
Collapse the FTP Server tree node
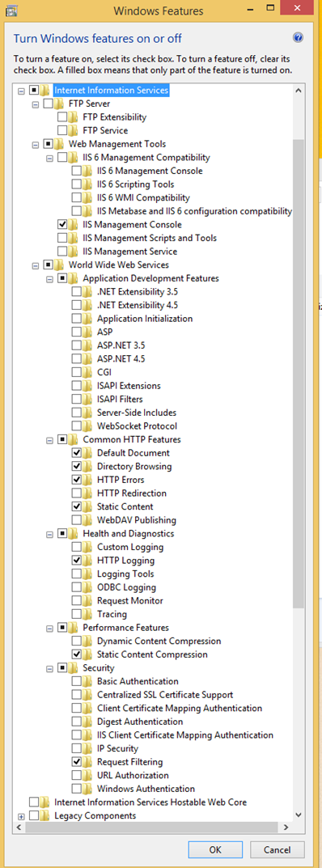(36, 104)
